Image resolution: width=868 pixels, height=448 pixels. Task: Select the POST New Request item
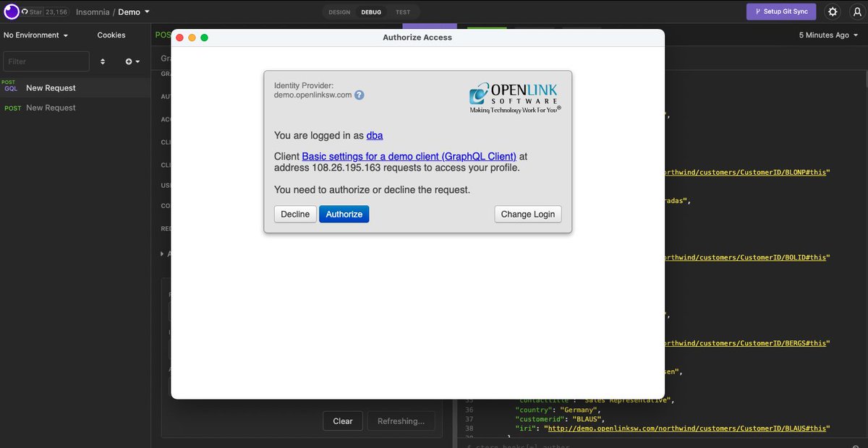[x=75, y=108]
